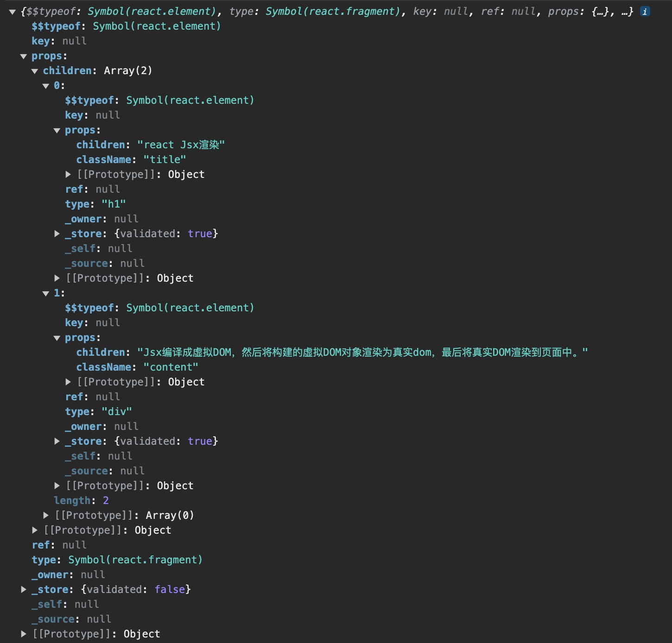Click the false value in _store
672x643 pixels.
point(170,589)
